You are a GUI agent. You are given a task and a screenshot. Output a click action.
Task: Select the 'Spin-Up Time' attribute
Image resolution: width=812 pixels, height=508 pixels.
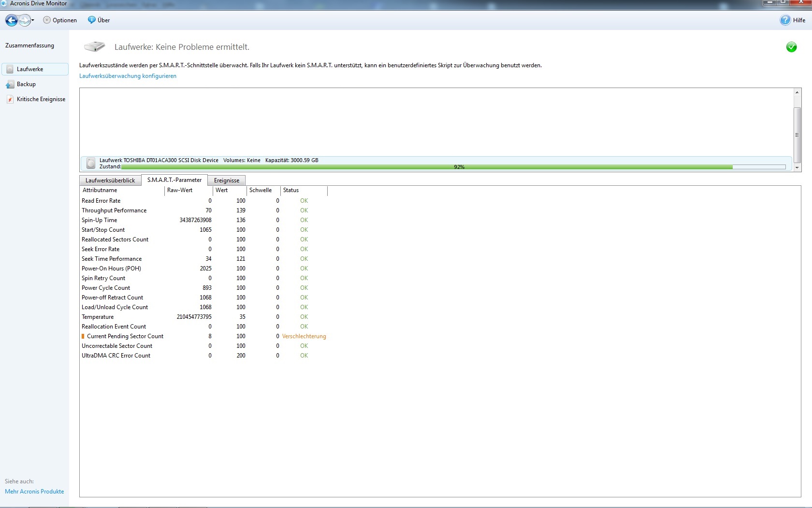coord(100,220)
